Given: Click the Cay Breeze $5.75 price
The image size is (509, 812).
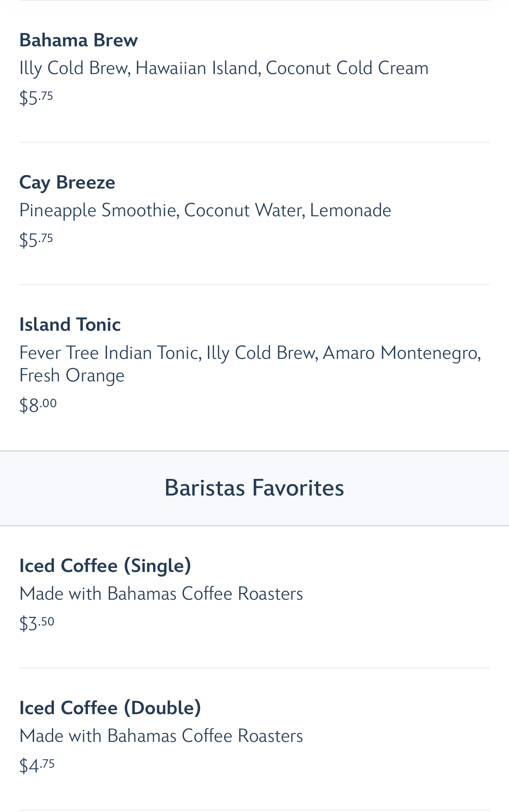Looking at the screenshot, I should click(x=36, y=240).
